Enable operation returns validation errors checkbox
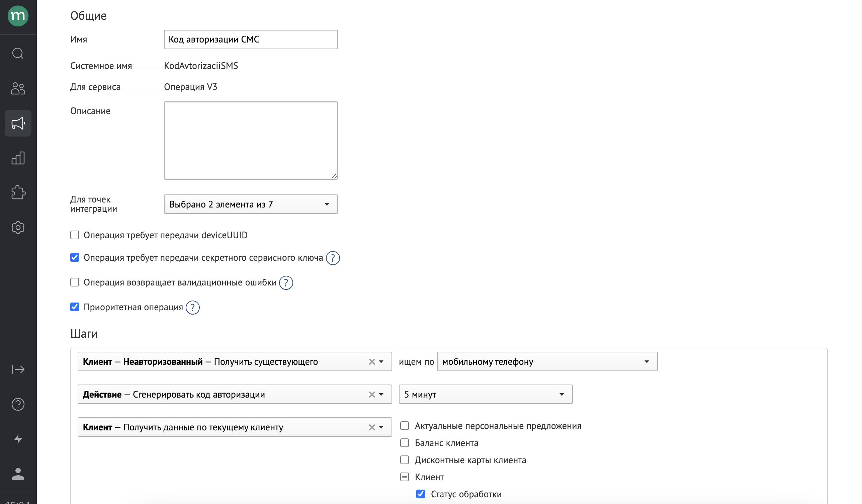This screenshot has height=504, width=862. click(75, 282)
